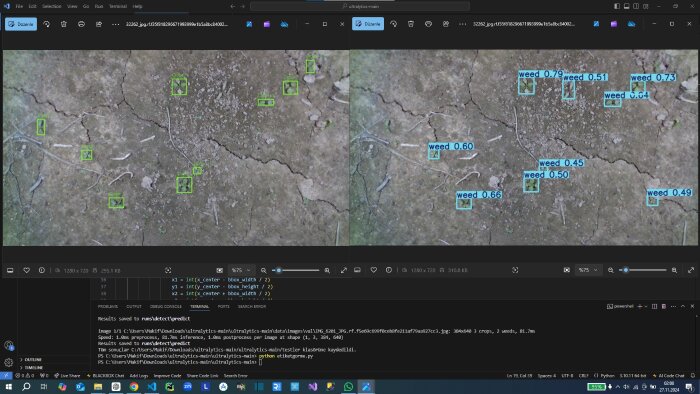The height and width of the screenshot is (394, 700).
Task: Open Google Chrome from the taskbar
Action: click(134, 386)
